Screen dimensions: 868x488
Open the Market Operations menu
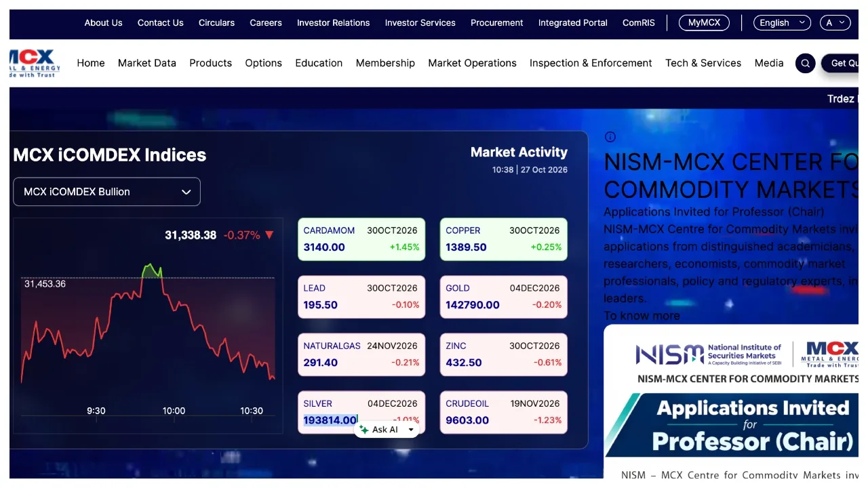(472, 63)
